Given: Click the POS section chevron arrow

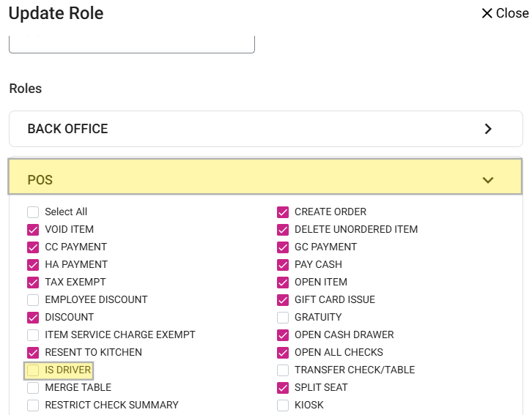Looking at the screenshot, I should point(488,180).
